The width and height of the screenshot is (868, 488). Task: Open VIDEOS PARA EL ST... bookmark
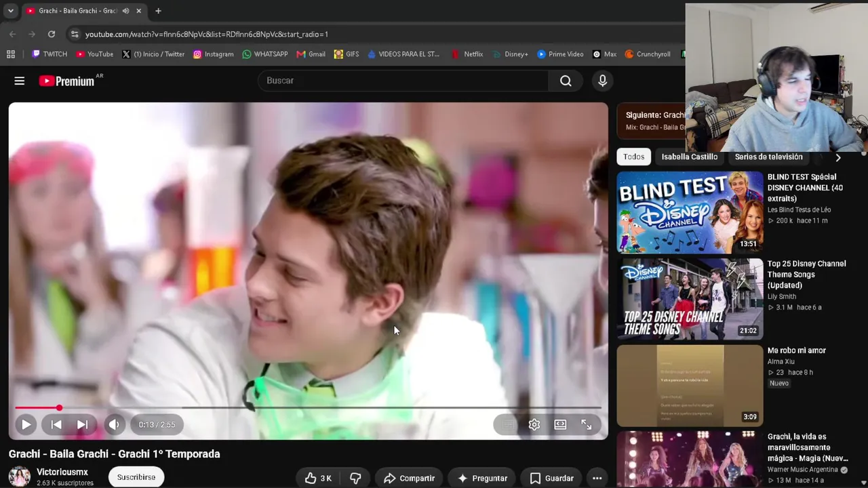pyautogui.click(x=403, y=54)
